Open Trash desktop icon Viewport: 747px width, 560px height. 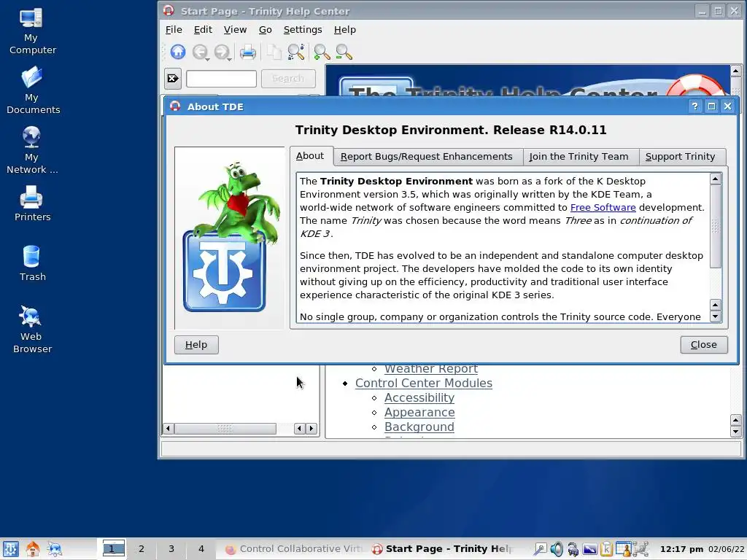32,263
